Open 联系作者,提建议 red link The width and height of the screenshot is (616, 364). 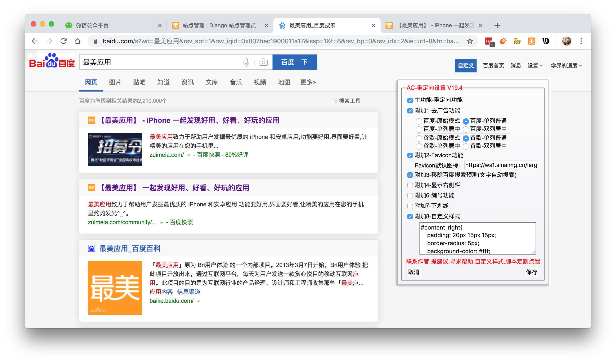point(472,261)
